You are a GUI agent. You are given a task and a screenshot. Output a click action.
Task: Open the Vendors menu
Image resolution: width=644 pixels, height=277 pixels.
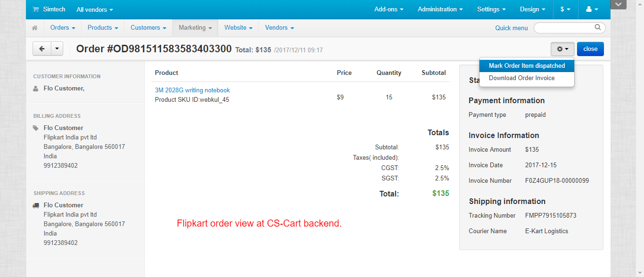click(280, 28)
